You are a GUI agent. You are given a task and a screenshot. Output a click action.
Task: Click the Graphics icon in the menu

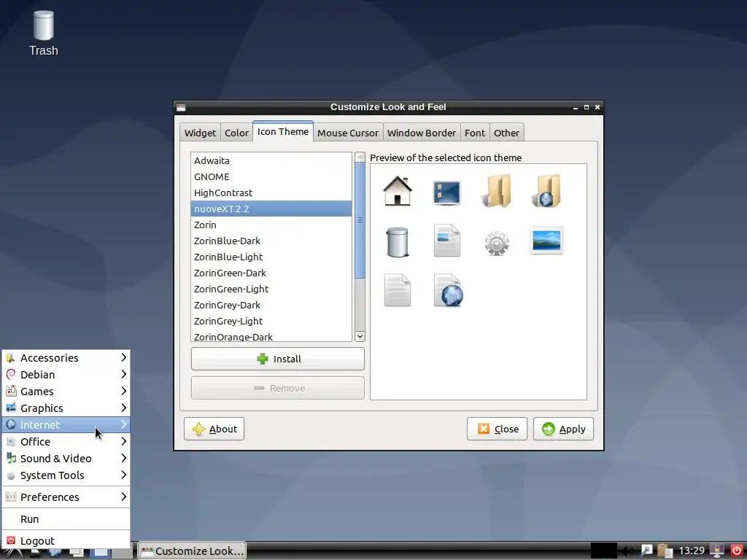coord(10,408)
